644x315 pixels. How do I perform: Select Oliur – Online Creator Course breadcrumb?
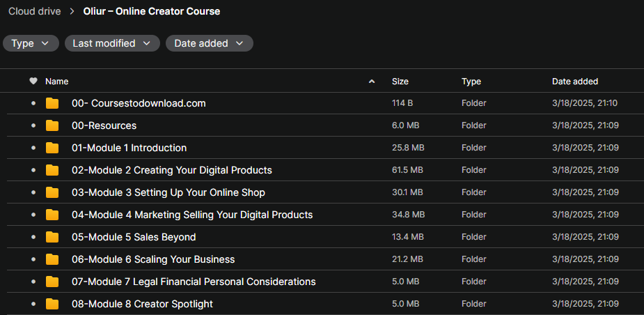point(152,12)
